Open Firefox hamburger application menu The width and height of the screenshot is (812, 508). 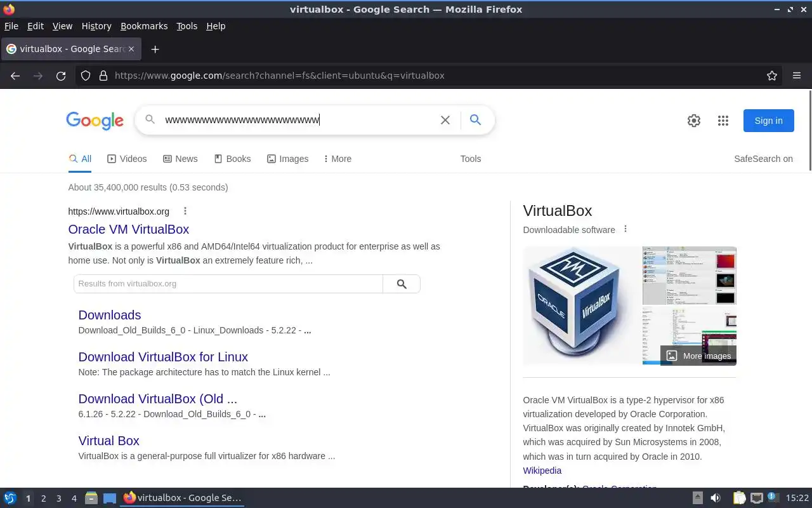tap(797, 76)
